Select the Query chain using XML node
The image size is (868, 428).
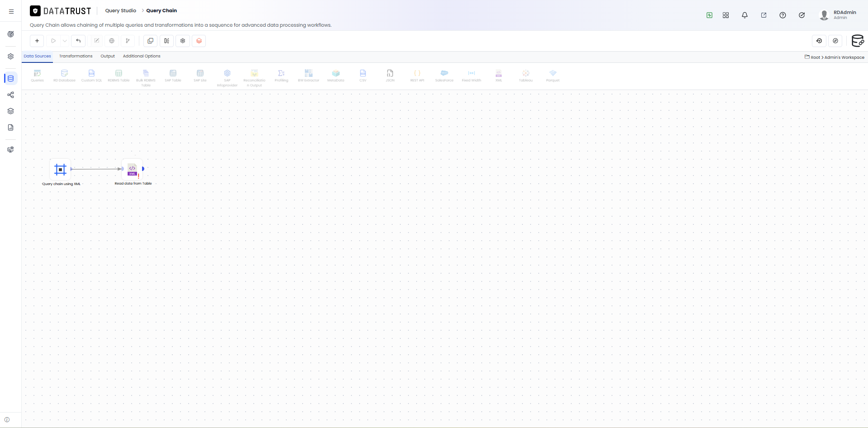[x=61, y=170]
